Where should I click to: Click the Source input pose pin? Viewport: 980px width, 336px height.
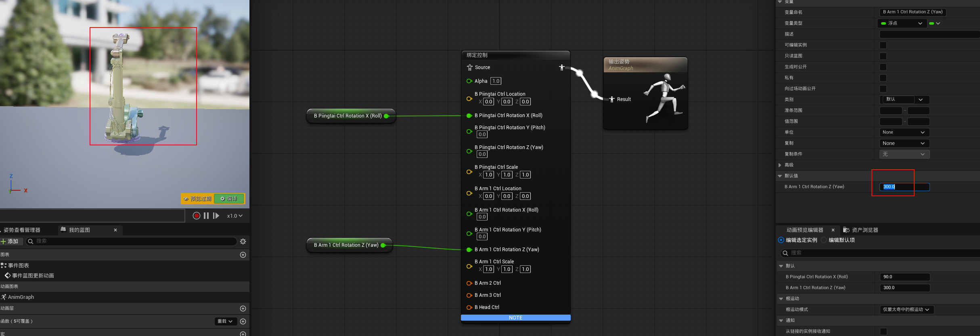pos(469,67)
